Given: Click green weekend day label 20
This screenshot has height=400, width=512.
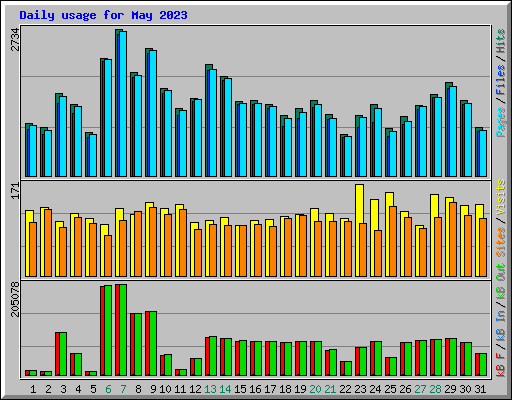Looking at the screenshot, I should click(315, 389).
